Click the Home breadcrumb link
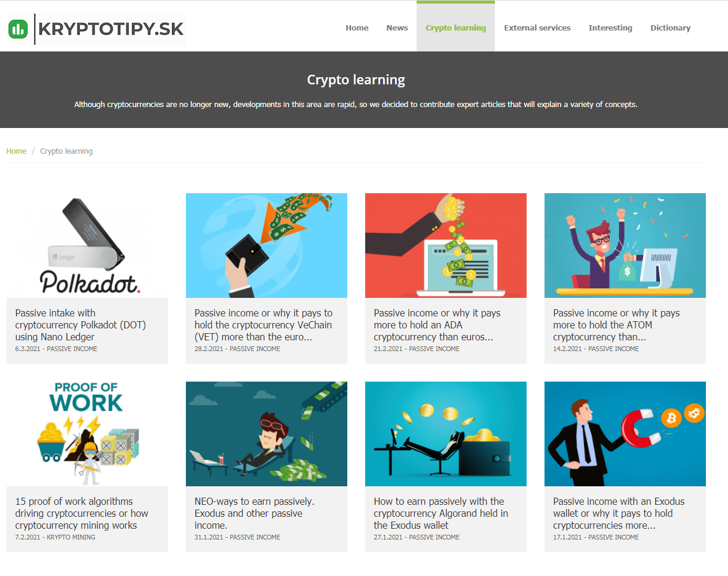The image size is (728, 576). (16, 151)
